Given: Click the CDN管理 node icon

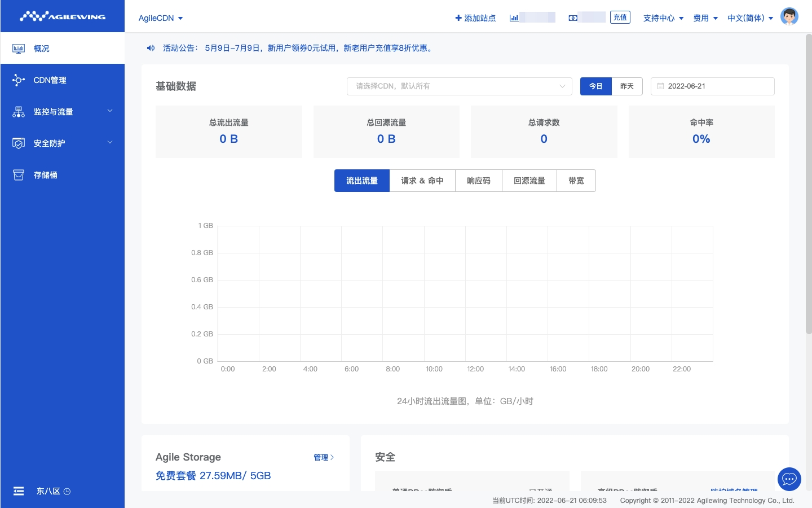Looking at the screenshot, I should coord(19,80).
